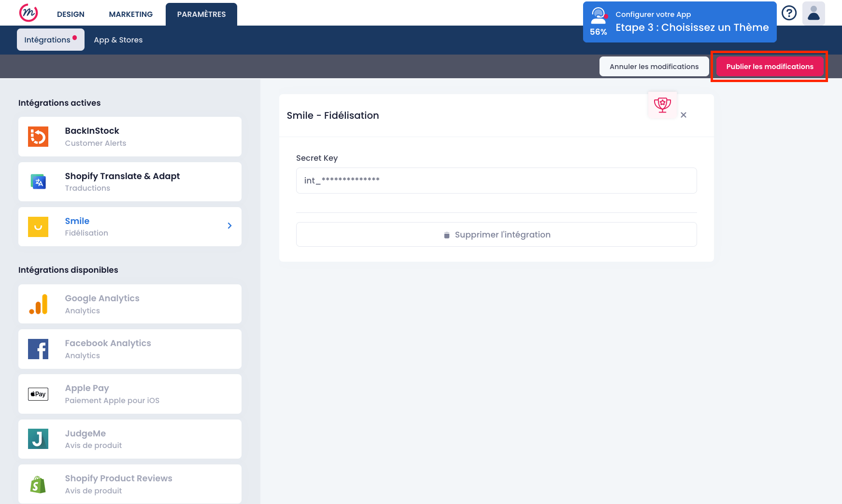Click the BackInStock orange logo icon
Image resolution: width=842 pixels, height=504 pixels.
click(38, 137)
